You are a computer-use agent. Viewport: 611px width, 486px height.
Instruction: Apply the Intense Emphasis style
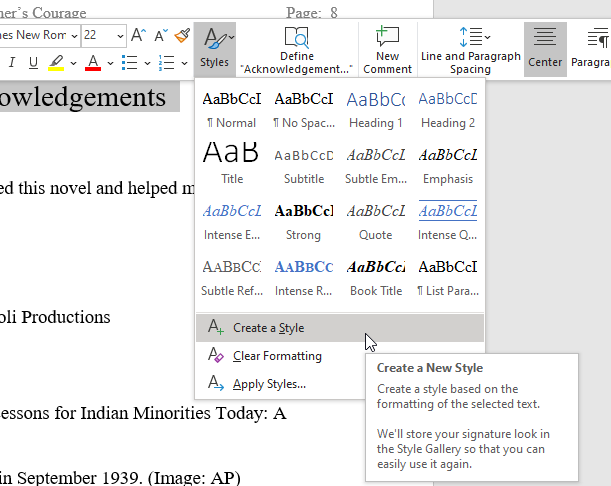coord(232,222)
